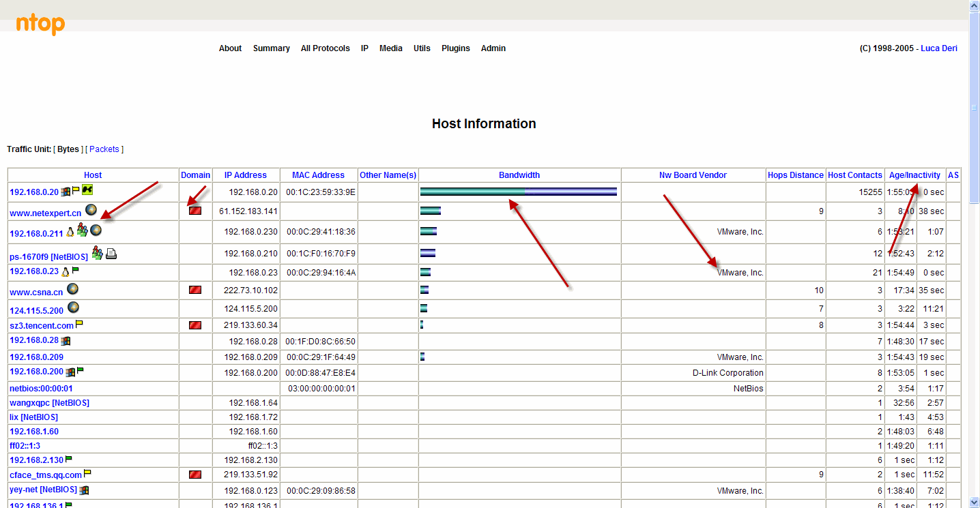980x508 pixels.
Task: Open the Luca Deri author link
Action: pos(938,48)
